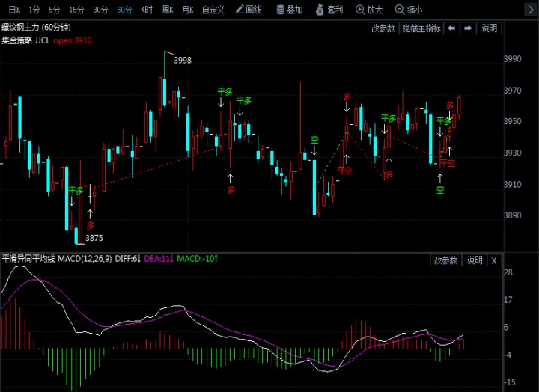Close the MACD indicator panel

(x=494, y=260)
